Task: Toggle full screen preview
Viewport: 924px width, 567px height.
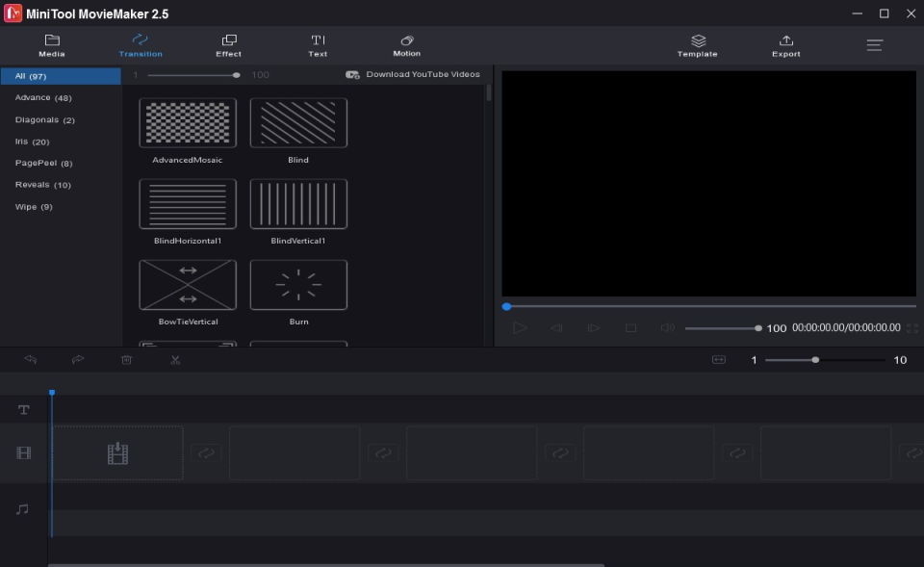Action: pos(912,328)
